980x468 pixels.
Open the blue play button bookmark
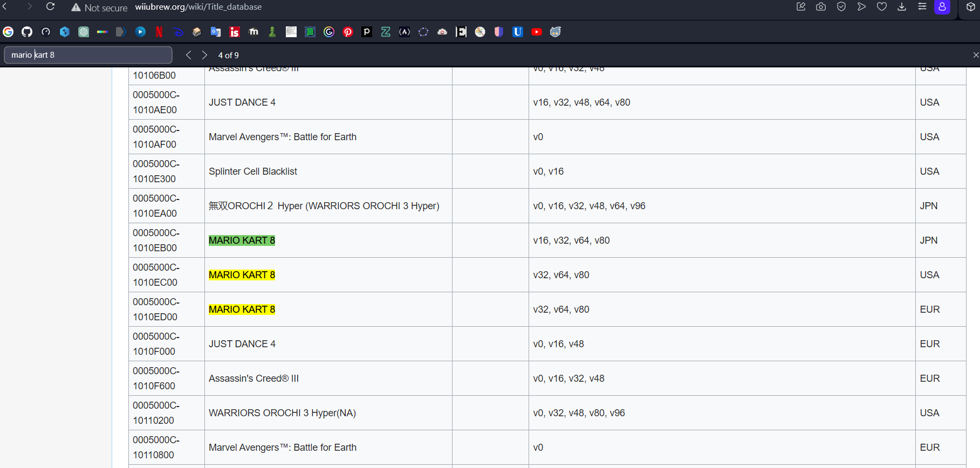click(140, 32)
